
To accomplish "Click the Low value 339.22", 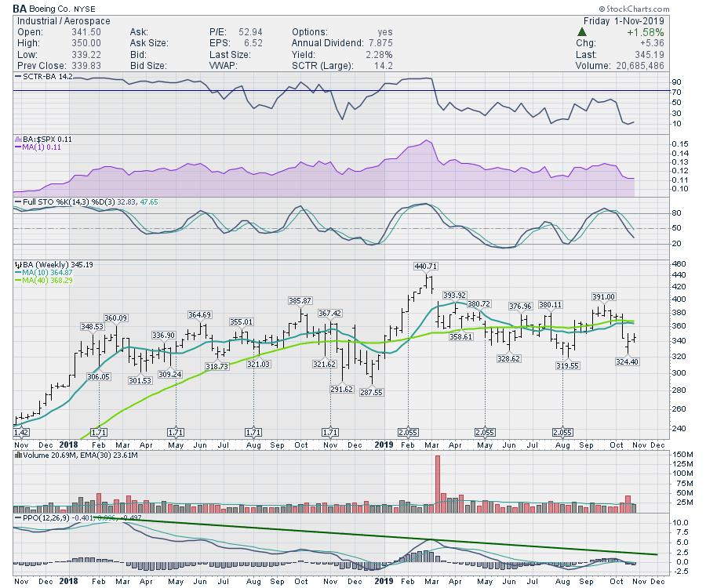I will click(x=86, y=54).
